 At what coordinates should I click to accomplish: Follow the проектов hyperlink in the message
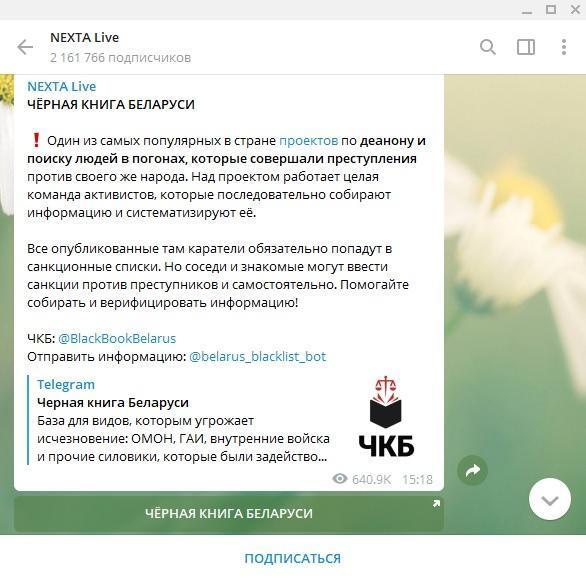[309, 141]
